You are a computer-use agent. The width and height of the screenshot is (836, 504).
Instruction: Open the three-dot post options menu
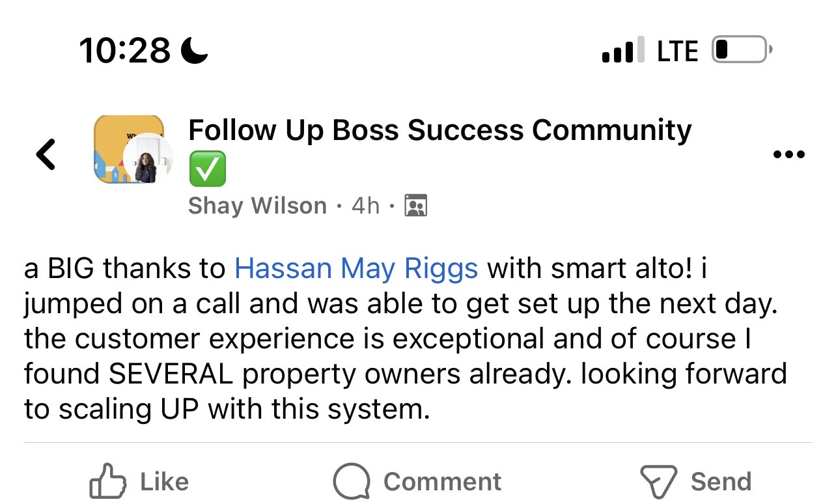[x=788, y=155]
